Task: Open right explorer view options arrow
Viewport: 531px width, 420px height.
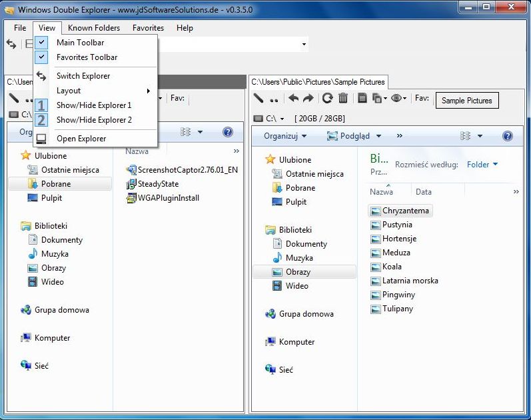Action: tap(480, 136)
